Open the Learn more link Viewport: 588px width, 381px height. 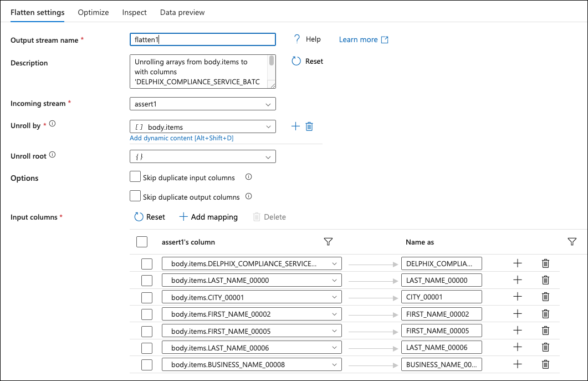(364, 39)
